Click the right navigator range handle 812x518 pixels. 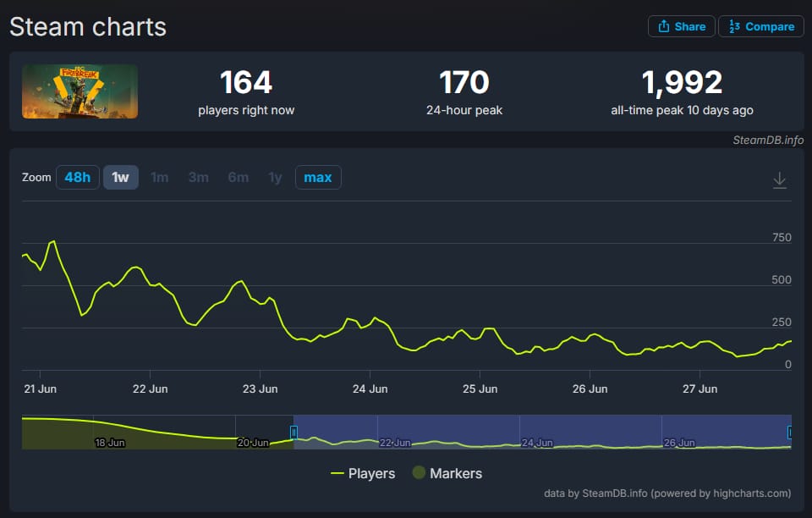click(x=790, y=432)
